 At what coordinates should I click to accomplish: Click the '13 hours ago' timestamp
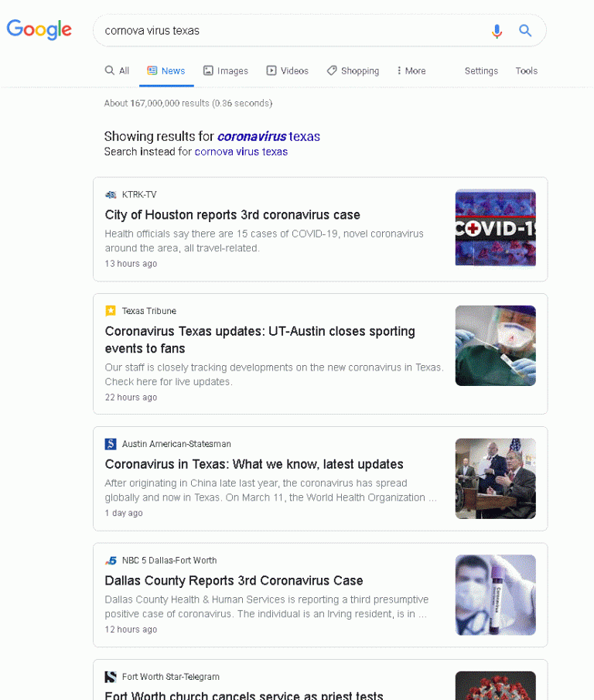point(131,264)
